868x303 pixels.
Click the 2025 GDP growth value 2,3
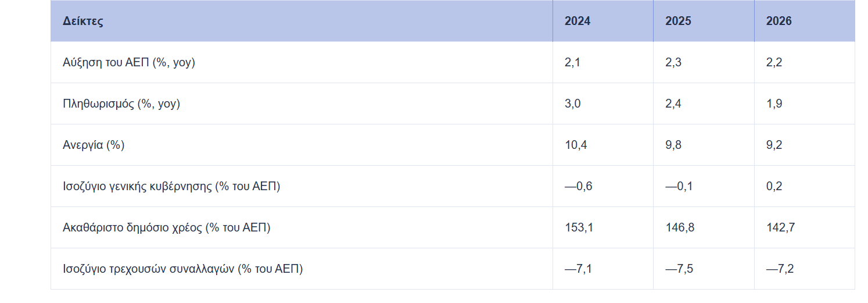673,63
